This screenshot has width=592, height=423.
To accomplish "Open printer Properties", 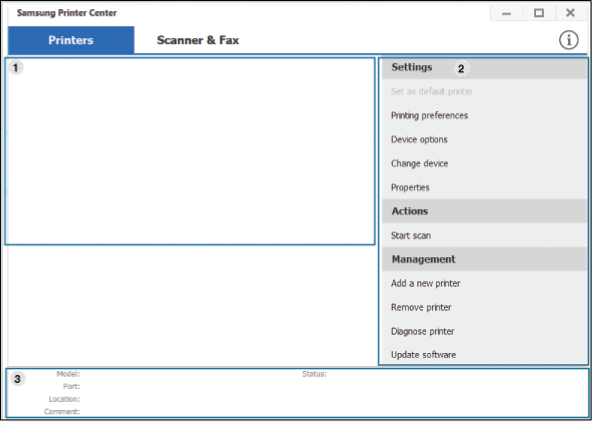I will (x=410, y=187).
